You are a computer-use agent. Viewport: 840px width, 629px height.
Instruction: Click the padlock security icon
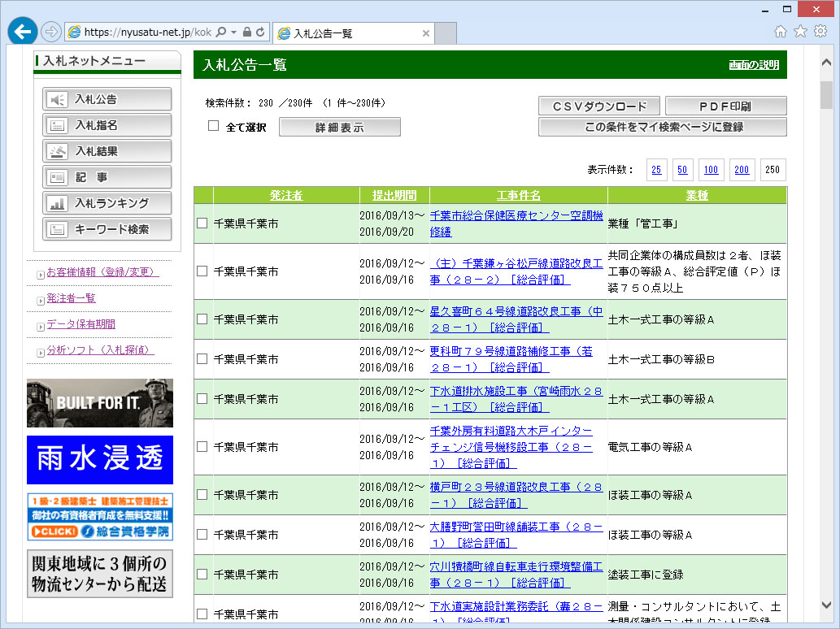click(247, 33)
